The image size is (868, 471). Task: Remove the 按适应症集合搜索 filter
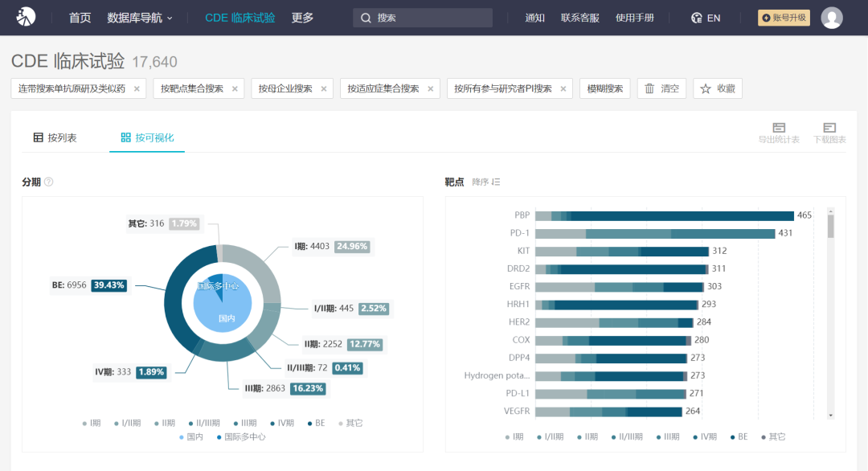tap(430, 88)
